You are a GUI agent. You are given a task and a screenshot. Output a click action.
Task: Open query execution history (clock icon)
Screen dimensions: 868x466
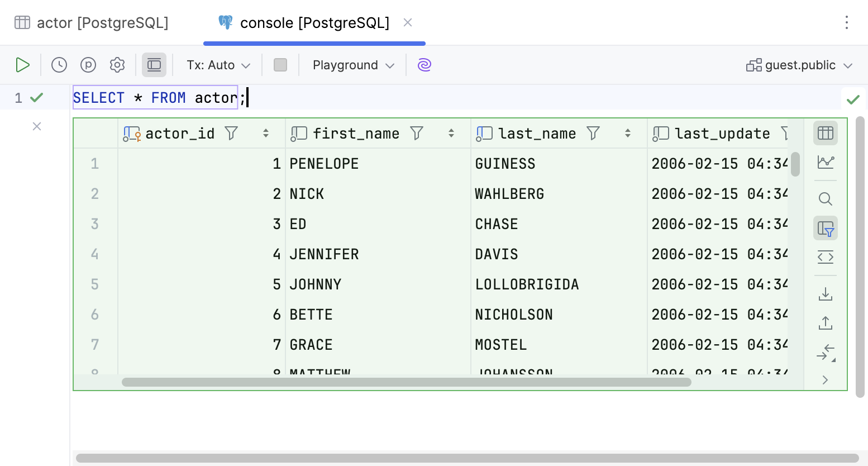pos(59,65)
